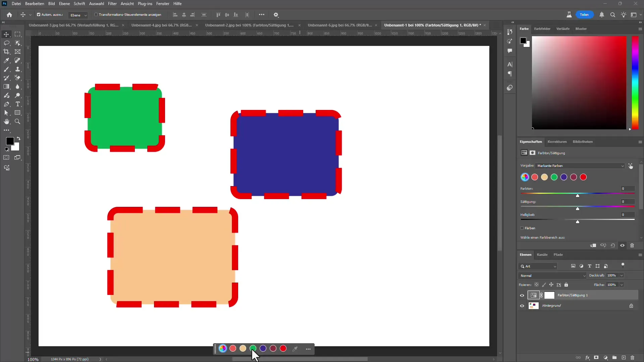Open more options in the floating color bar
The height and width of the screenshot is (362, 644).
point(308,349)
